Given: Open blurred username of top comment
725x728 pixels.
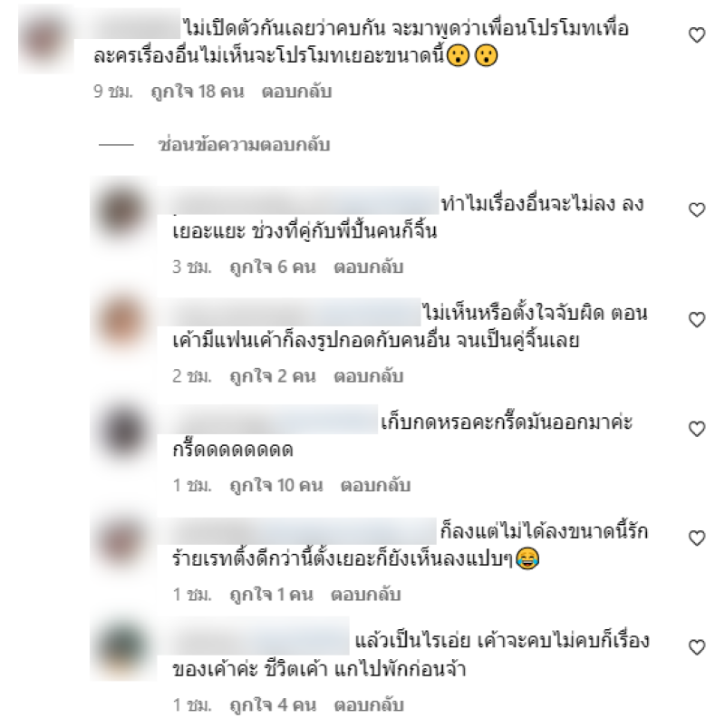Looking at the screenshot, I should (x=128, y=24).
